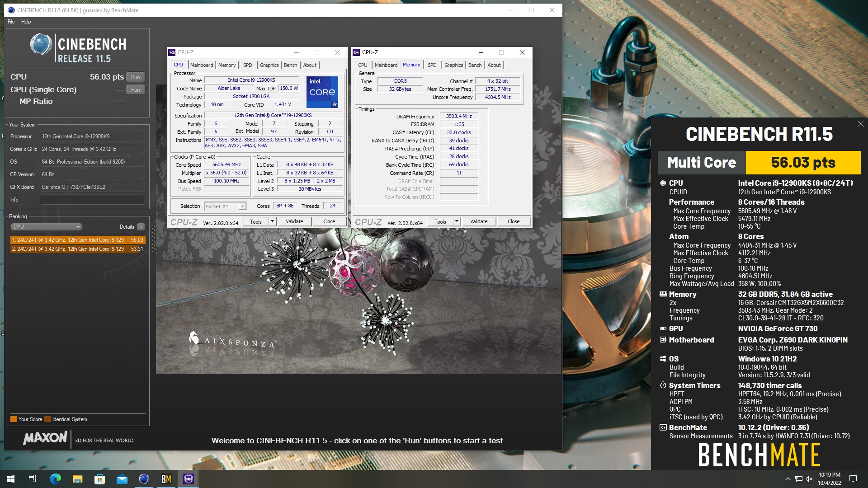Click the Multiplier x 56.0 field
Image resolution: width=868 pixels, height=488 pixels.
[226, 173]
